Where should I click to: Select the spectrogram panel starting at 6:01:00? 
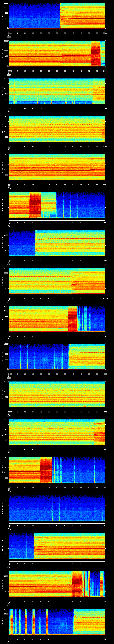[x=57, y=357]
